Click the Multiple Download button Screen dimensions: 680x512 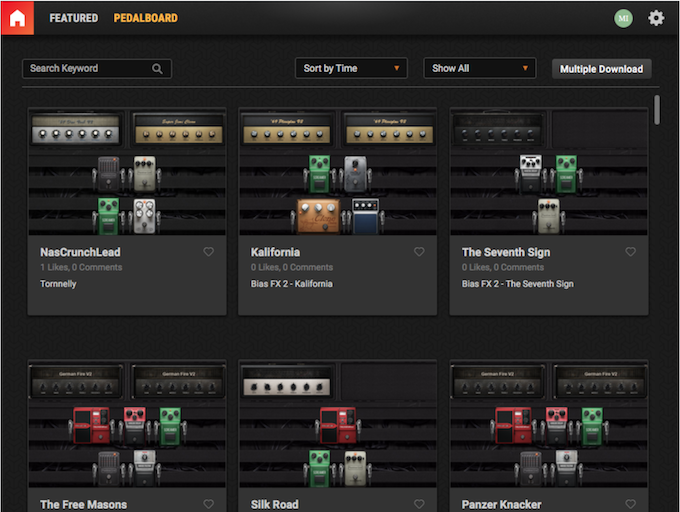click(602, 69)
